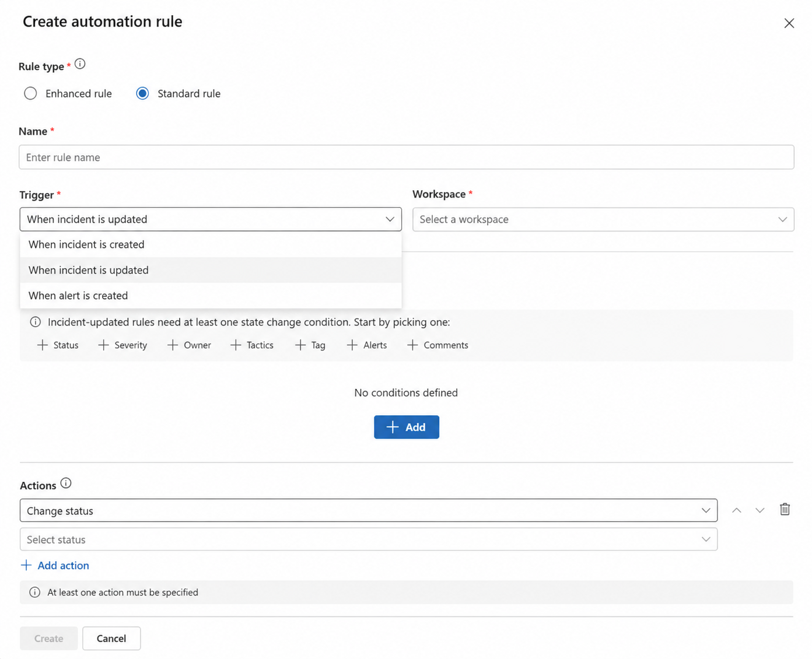Choose When incident is created option
The image size is (812, 659).
211,244
